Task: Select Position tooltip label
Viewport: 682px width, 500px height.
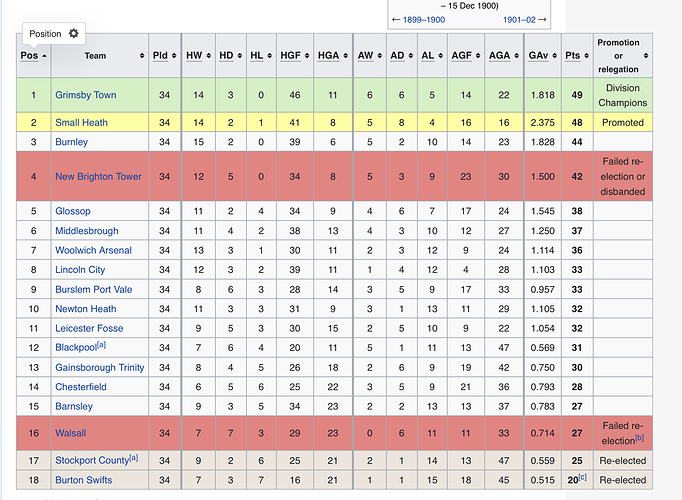Action: click(45, 33)
